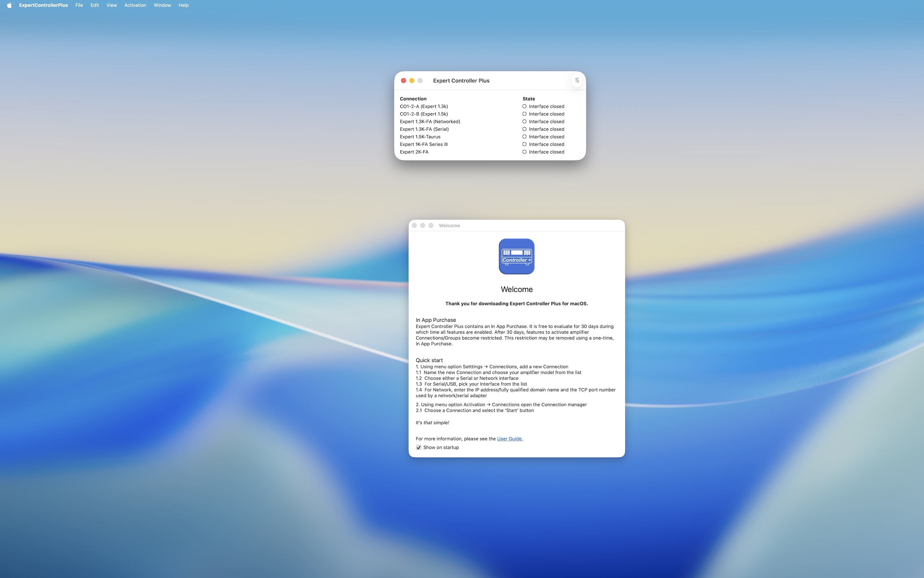The height and width of the screenshot is (578, 924).
Task: Click state circle for CO1-2-A (Expert 1.3k)
Action: coord(524,106)
